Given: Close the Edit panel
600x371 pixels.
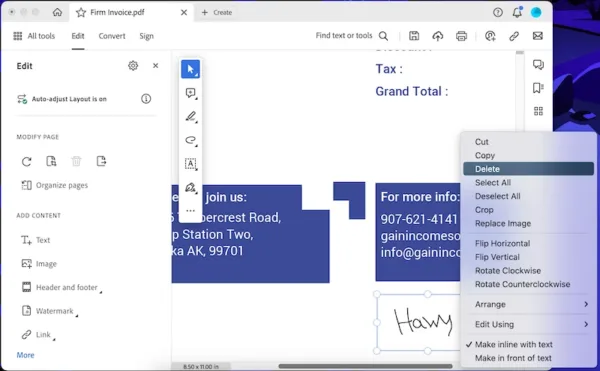Looking at the screenshot, I should point(155,66).
